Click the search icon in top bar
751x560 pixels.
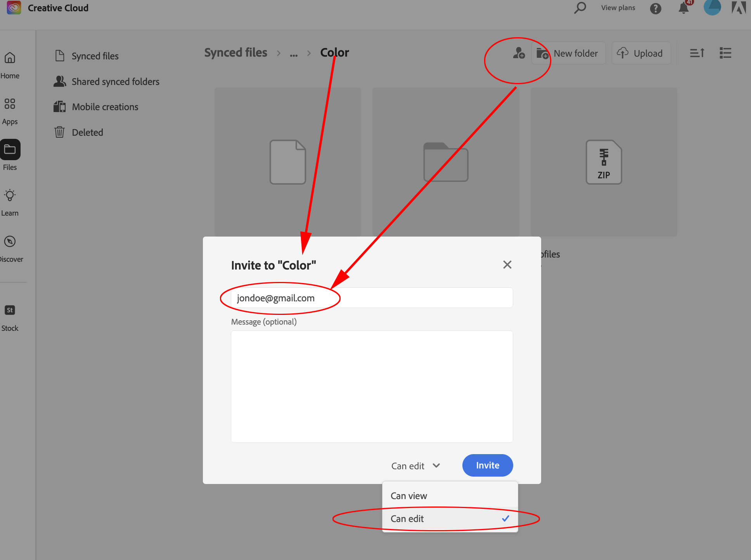(580, 8)
